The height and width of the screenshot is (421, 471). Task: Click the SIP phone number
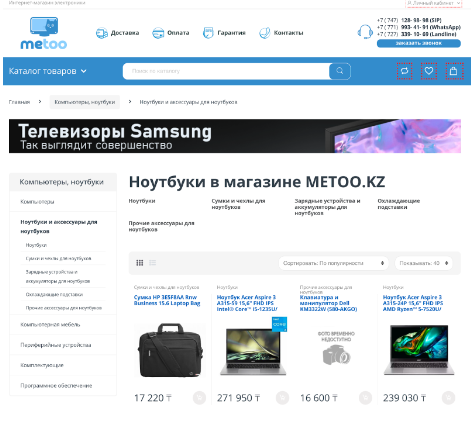pos(409,20)
